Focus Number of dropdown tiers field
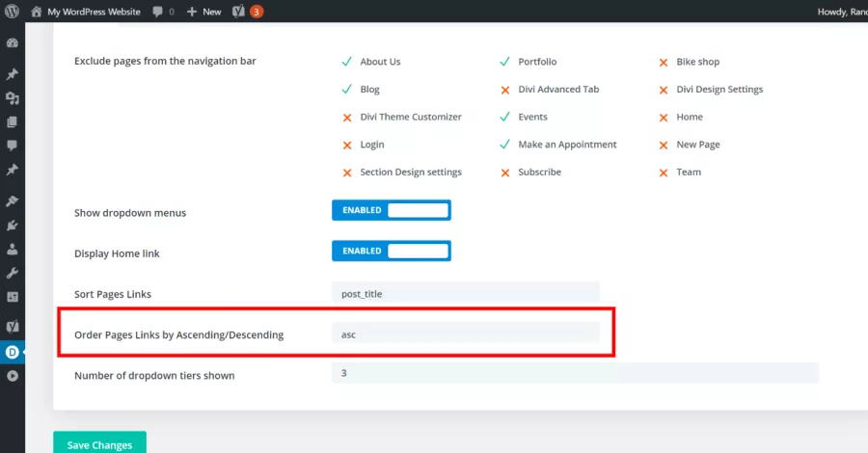 point(575,373)
